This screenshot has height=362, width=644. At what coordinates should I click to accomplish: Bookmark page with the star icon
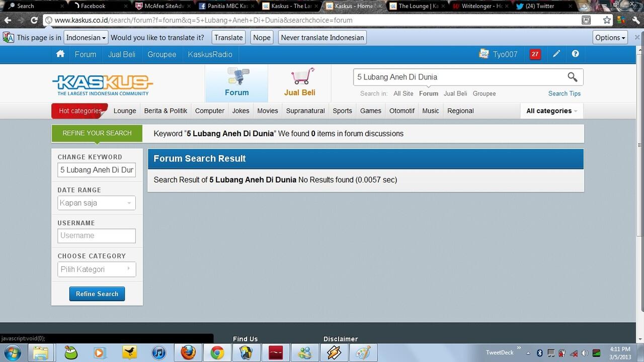tap(607, 20)
